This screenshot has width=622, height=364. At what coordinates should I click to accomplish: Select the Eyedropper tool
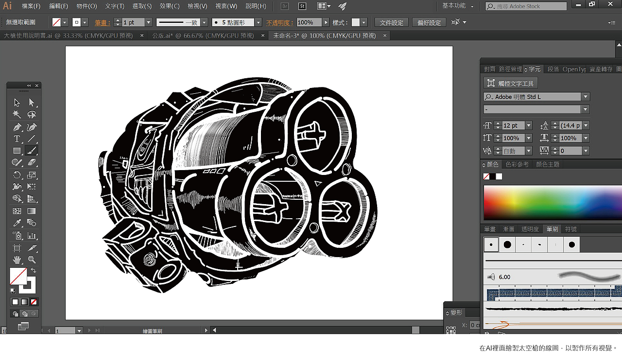(17, 223)
